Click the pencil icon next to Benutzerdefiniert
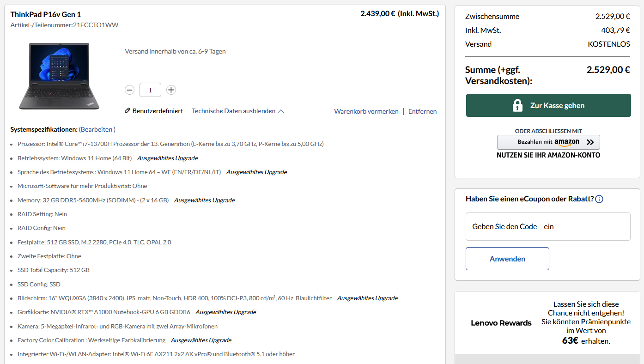This screenshot has height=364, width=644. (x=128, y=111)
